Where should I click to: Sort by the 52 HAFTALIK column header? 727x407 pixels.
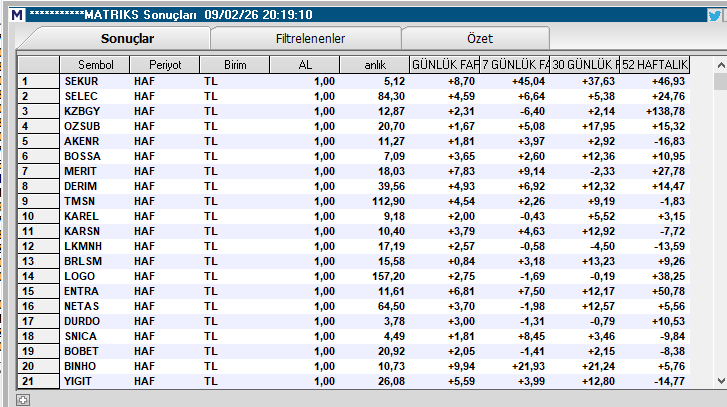655,65
